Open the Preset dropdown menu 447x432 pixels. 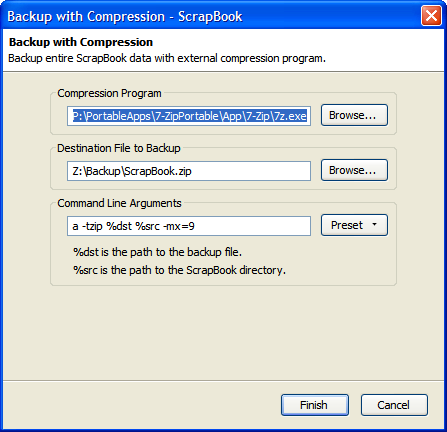tap(354, 225)
